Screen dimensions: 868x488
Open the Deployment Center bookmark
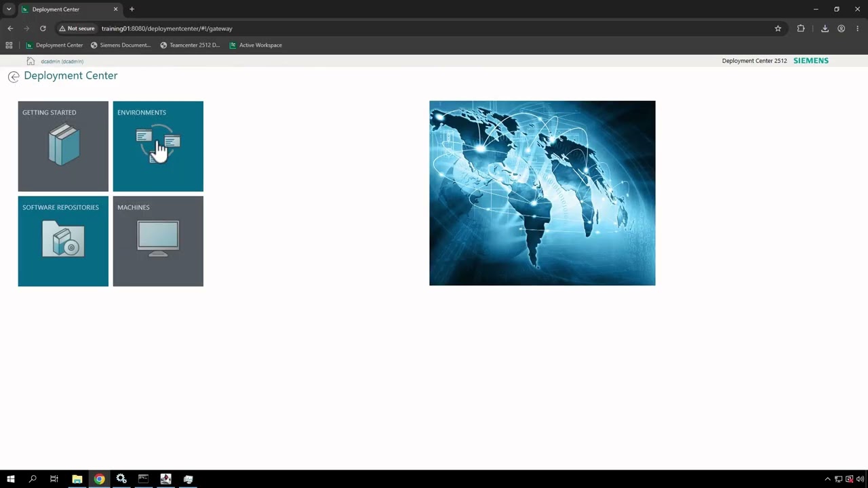tap(54, 45)
